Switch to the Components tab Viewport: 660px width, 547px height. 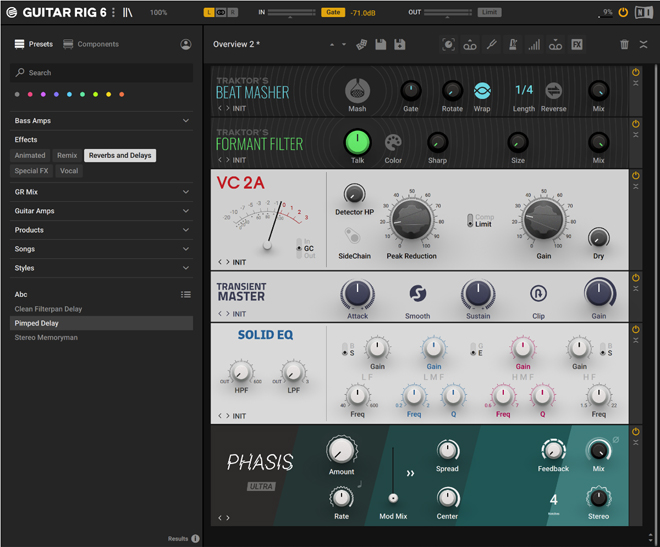91,45
